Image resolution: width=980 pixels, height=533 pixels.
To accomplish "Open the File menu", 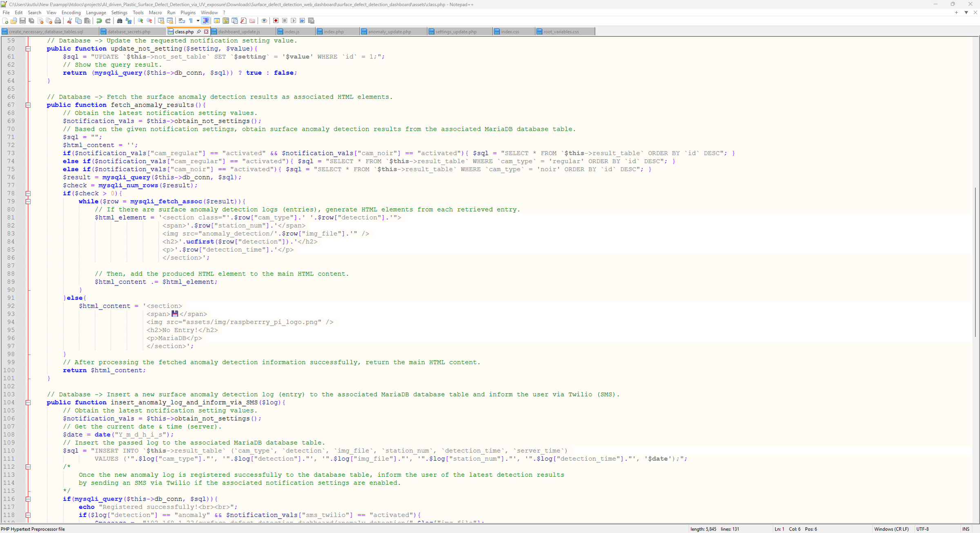I will [6, 13].
